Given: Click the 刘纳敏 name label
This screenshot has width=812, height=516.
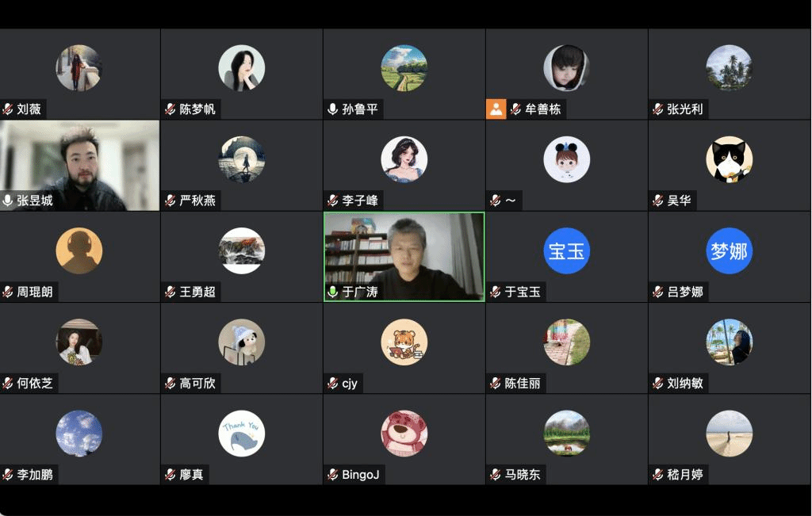Looking at the screenshot, I should pyautogui.click(x=684, y=384).
